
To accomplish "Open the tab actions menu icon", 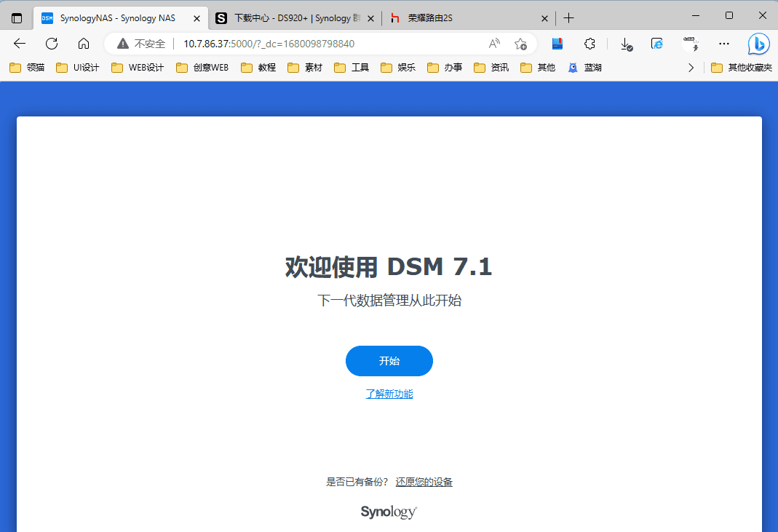I will [17, 17].
